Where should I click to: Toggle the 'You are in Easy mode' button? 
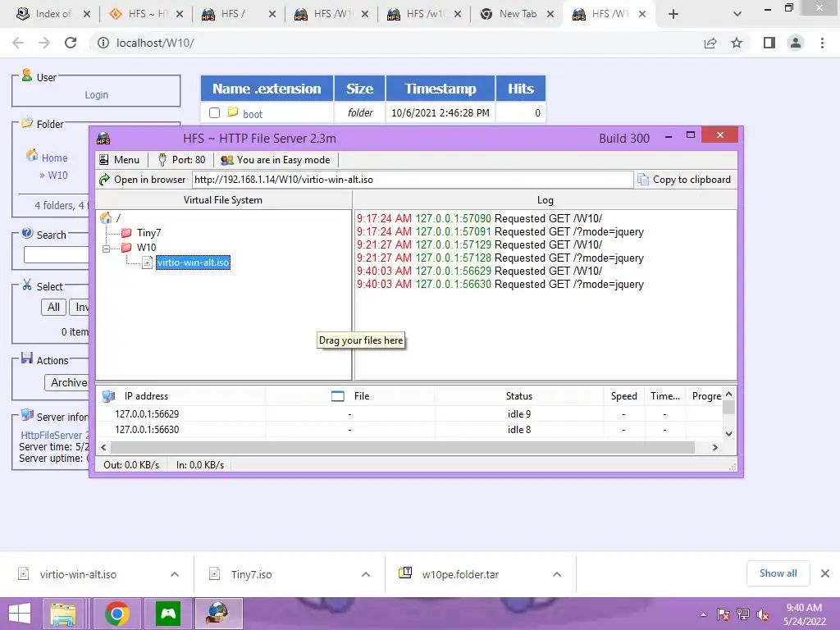coord(276,160)
